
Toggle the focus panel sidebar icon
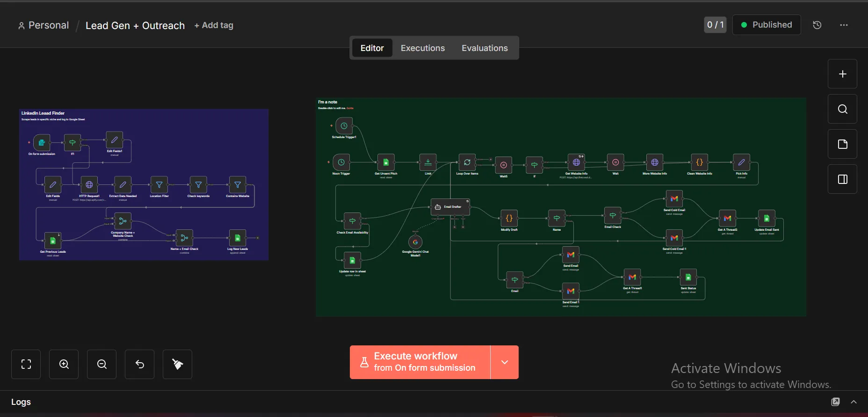(842, 179)
